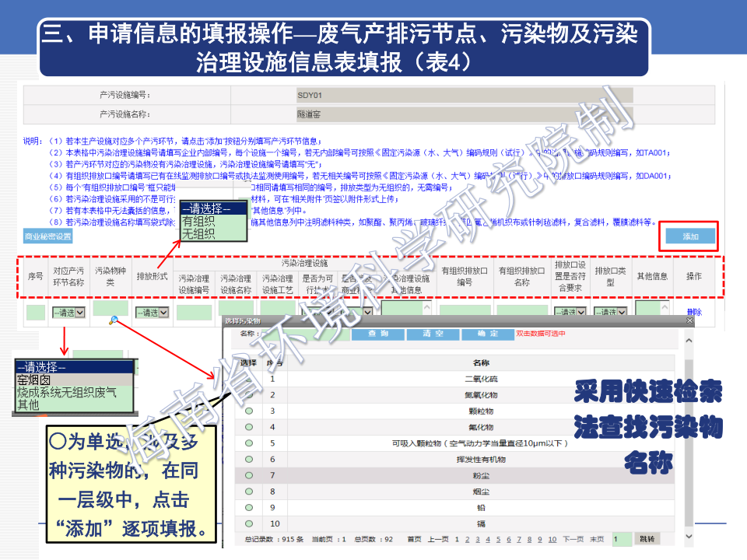Click the 下一页 next page link
Screen dimensions: 747x560
point(573,539)
